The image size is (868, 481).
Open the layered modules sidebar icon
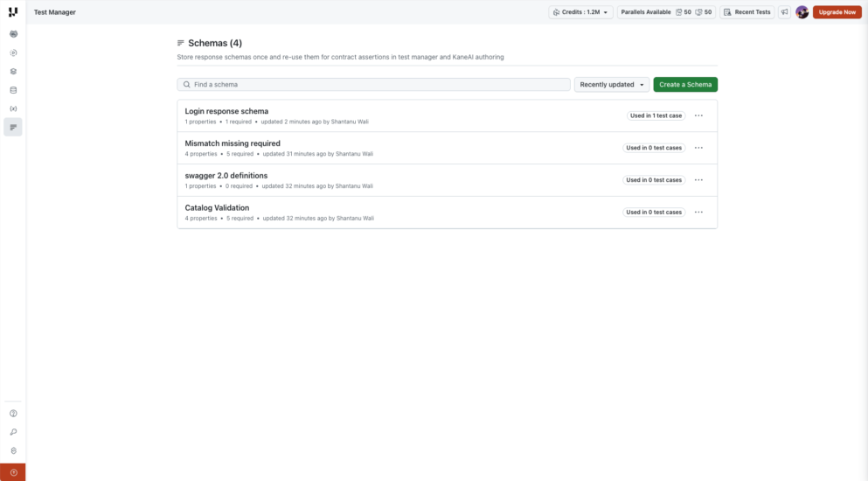point(13,72)
